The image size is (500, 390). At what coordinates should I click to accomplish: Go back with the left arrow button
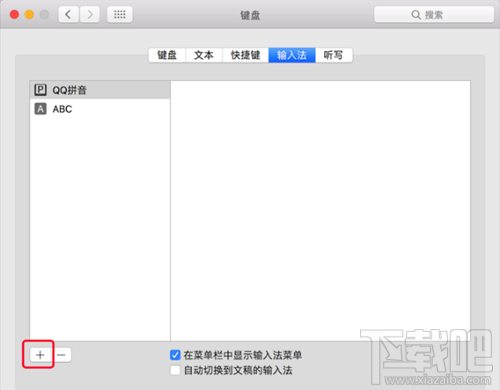point(68,14)
